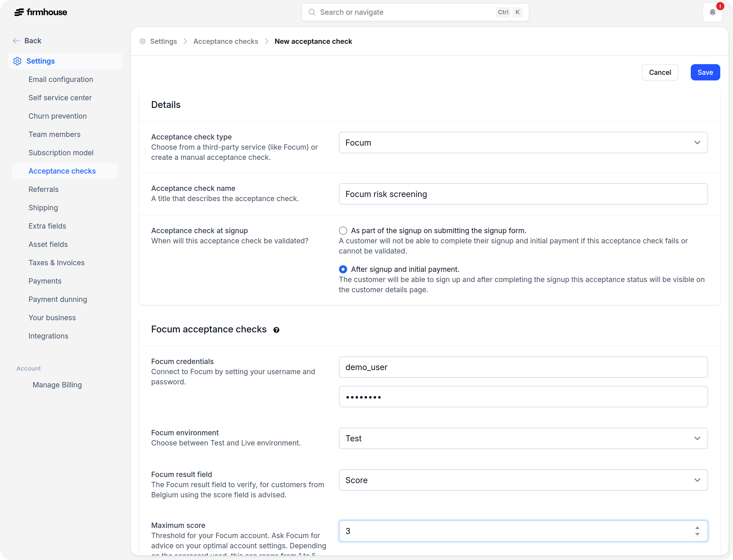The image size is (733, 560).
Task: Click the breadcrumb settings gear icon
Action: pos(143,41)
